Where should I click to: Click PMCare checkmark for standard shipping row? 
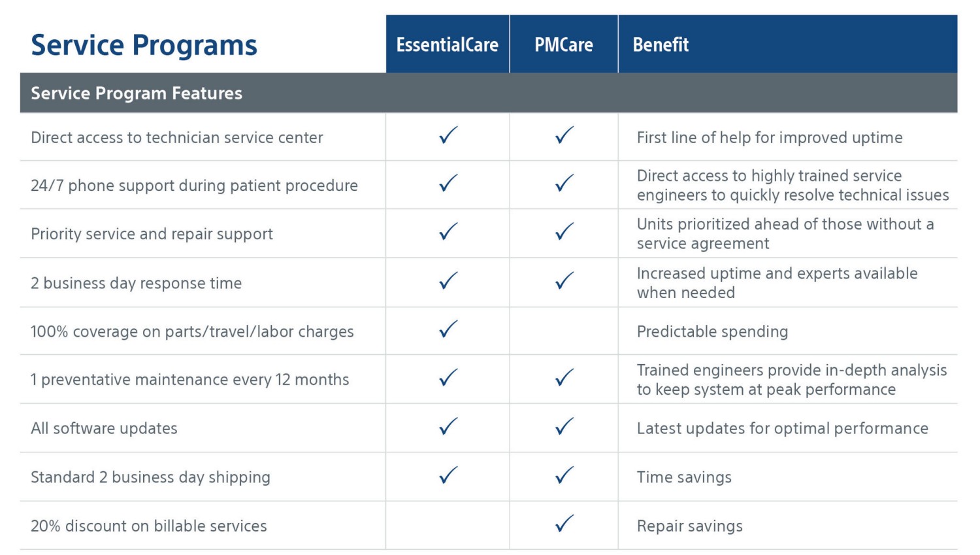tap(564, 475)
